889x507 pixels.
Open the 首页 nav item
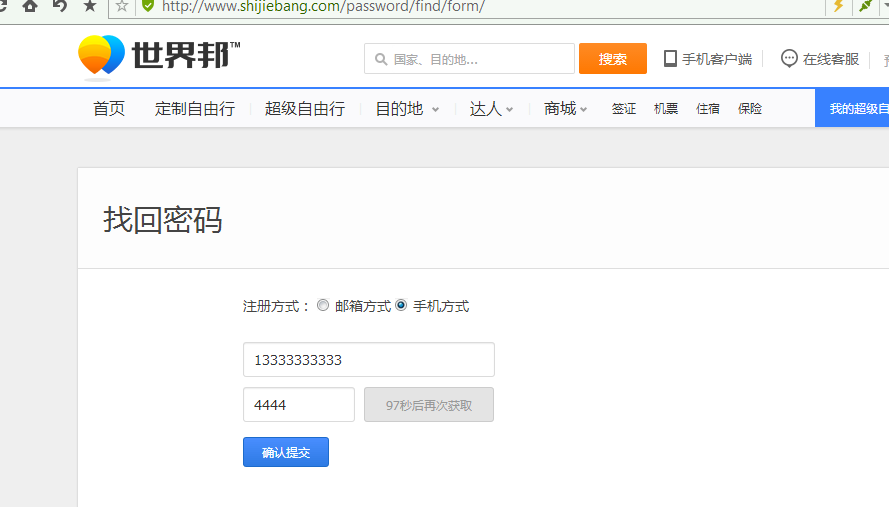109,108
